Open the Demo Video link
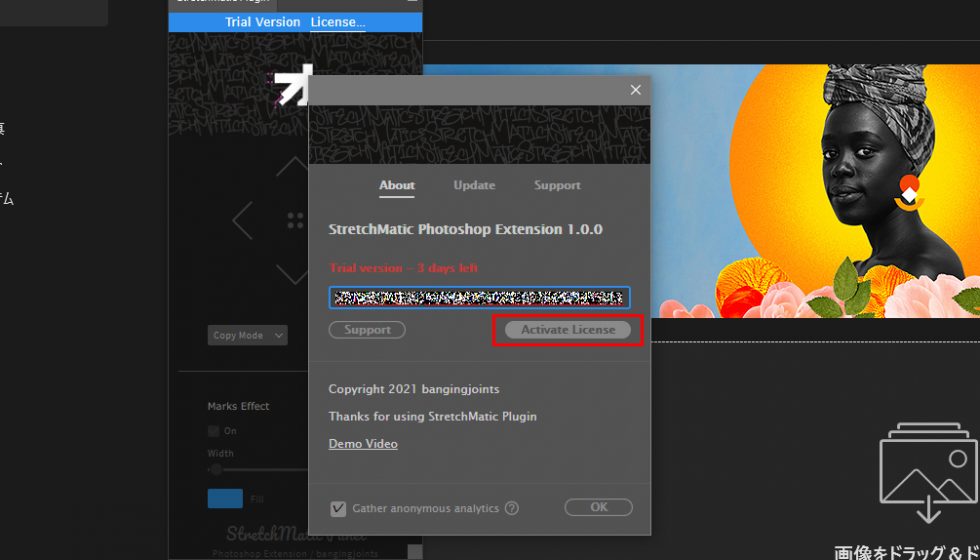The width and height of the screenshot is (980, 560). pyautogui.click(x=363, y=444)
